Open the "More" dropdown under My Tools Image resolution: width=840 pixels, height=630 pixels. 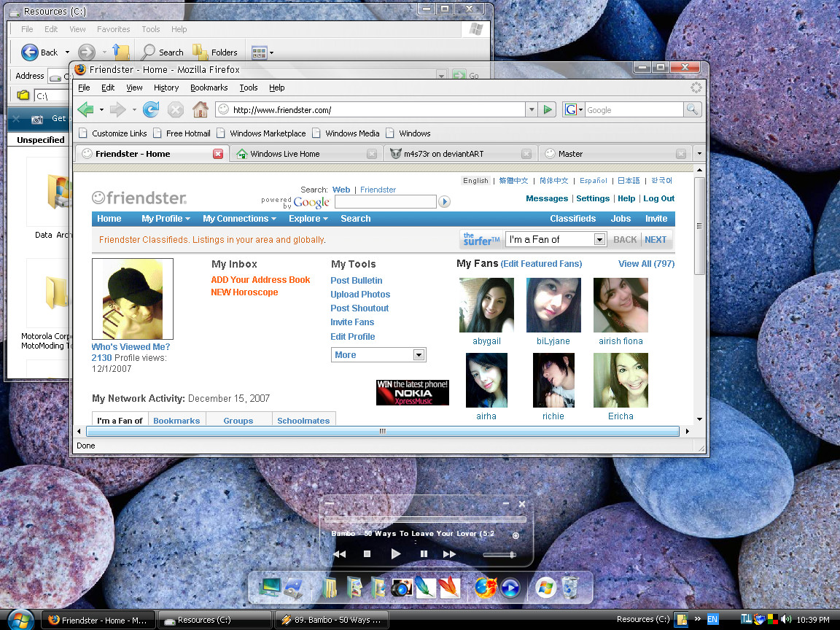pos(418,354)
